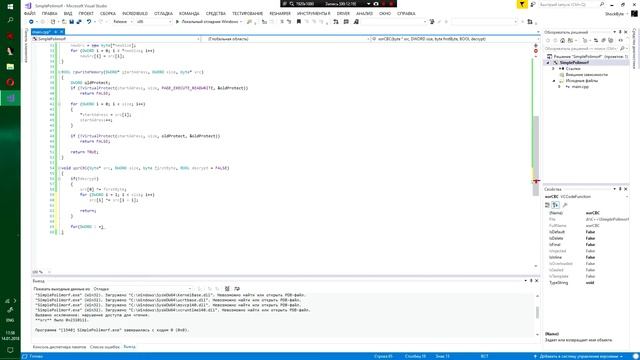
Task: Open Windows Start menu
Action: pos(10,6)
